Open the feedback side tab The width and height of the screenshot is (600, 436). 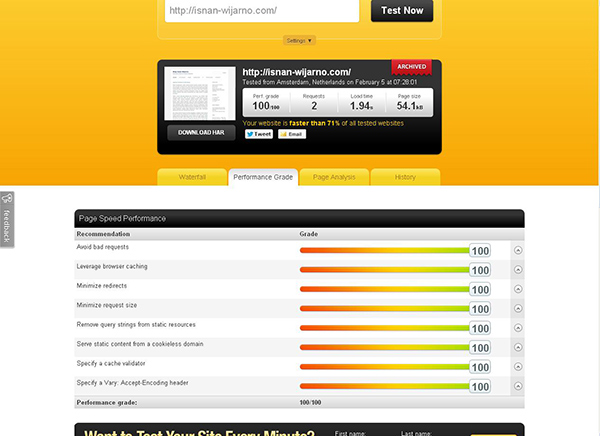pos(7,219)
